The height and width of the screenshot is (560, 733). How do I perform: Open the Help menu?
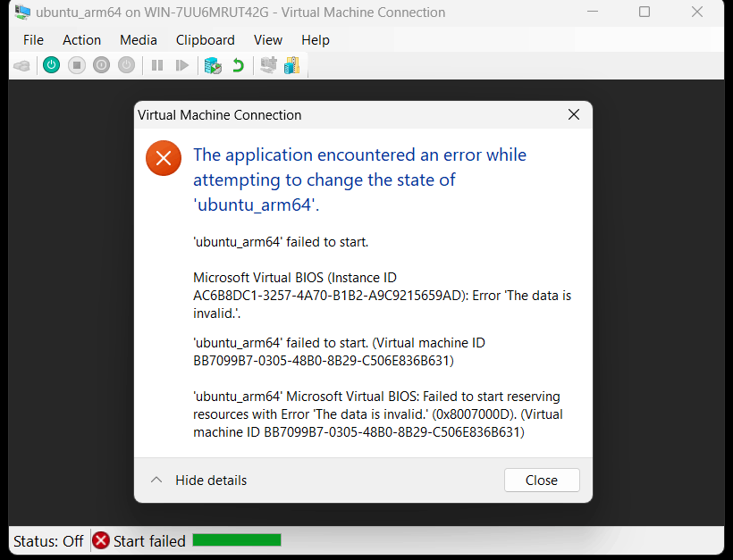315,40
